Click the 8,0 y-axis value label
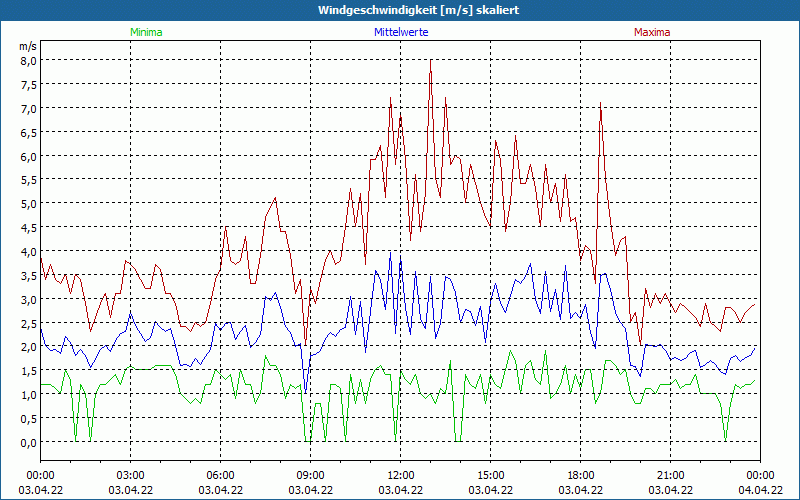Screen dimensions: 800x500 click(27, 60)
